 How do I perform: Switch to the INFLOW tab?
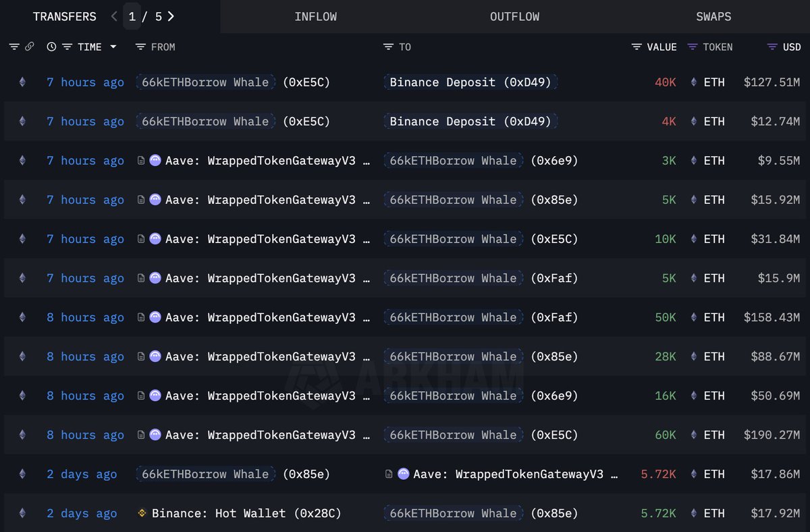tap(315, 17)
